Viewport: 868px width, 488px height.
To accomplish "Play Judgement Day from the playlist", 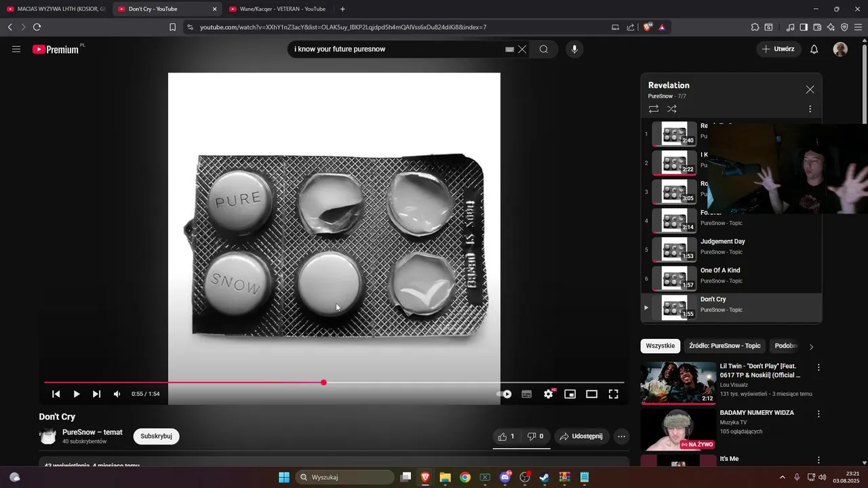I will [731, 249].
